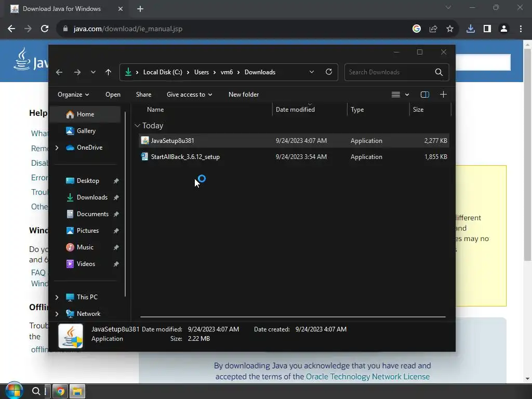The width and height of the screenshot is (532, 399).
Task: Open the Give access to dropdown
Action: point(189,95)
